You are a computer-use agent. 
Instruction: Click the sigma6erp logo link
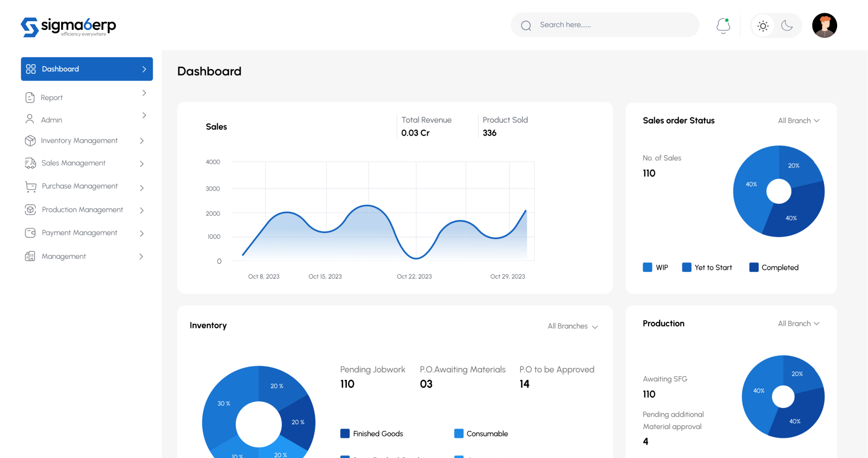tap(68, 26)
